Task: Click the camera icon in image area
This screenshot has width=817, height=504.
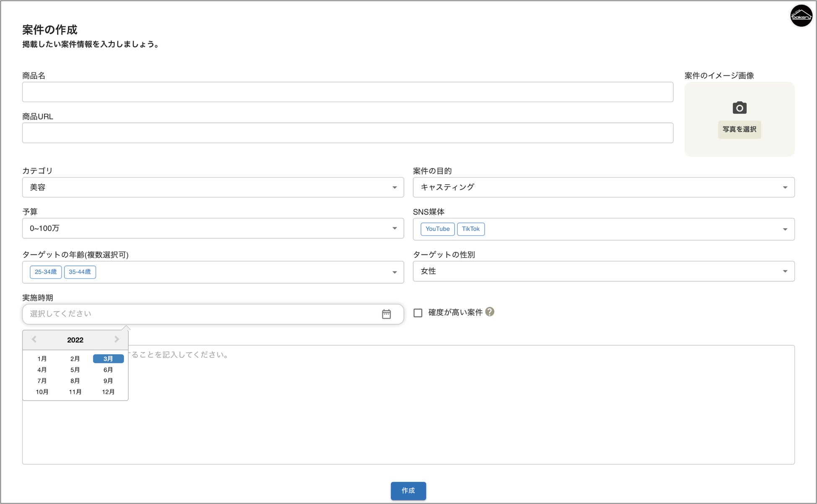Action: pyautogui.click(x=739, y=108)
